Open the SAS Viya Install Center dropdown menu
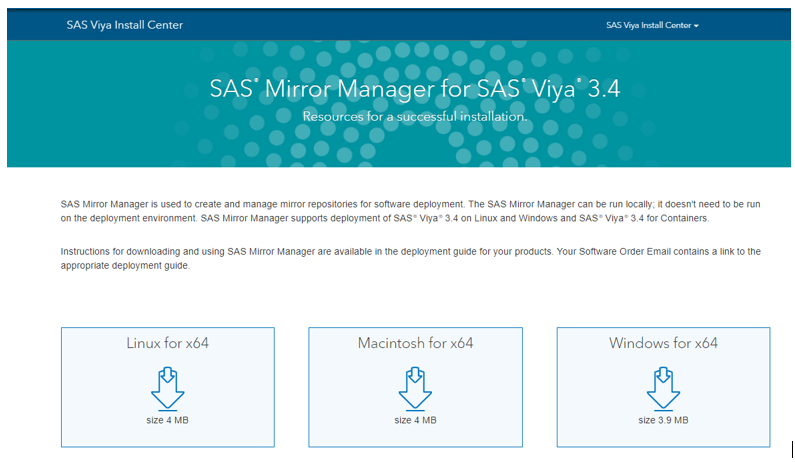Image resolution: width=795 pixels, height=462 pixels. tap(652, 25)
